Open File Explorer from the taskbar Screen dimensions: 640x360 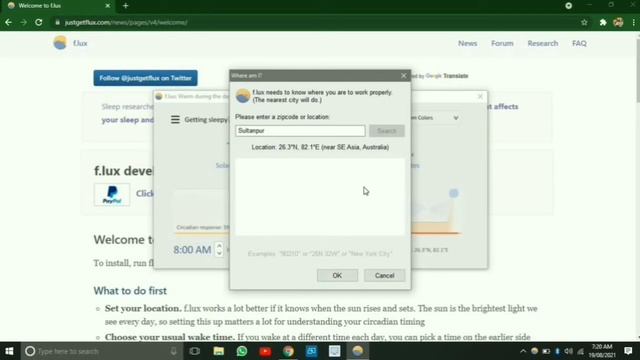click(218, 351)
